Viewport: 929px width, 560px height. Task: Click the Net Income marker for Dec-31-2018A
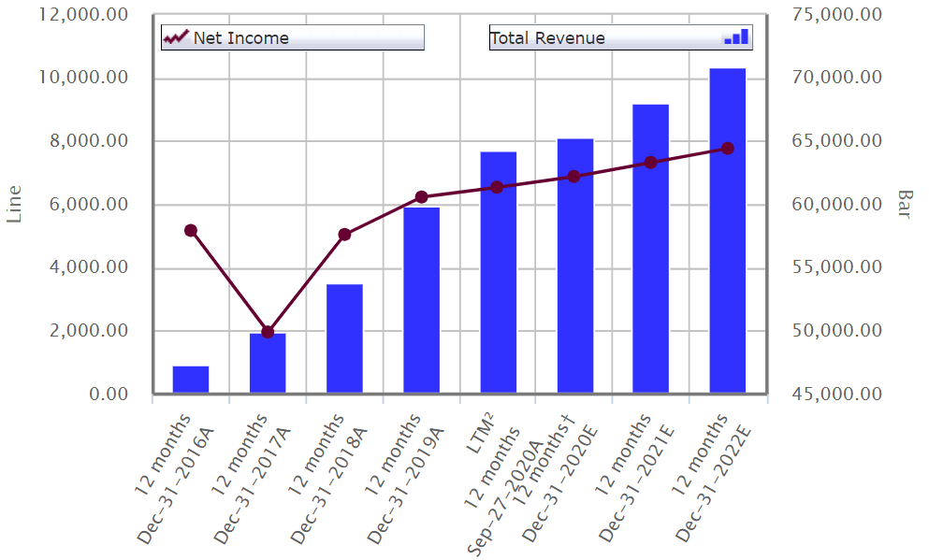coord(344,235)
